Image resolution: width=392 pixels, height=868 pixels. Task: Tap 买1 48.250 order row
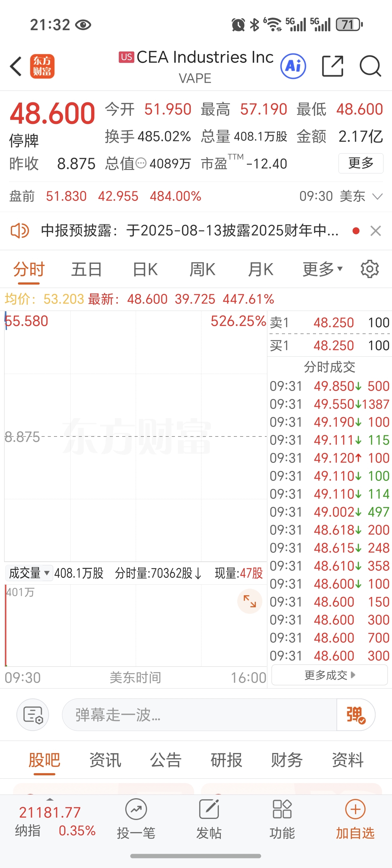click(330, 345)
